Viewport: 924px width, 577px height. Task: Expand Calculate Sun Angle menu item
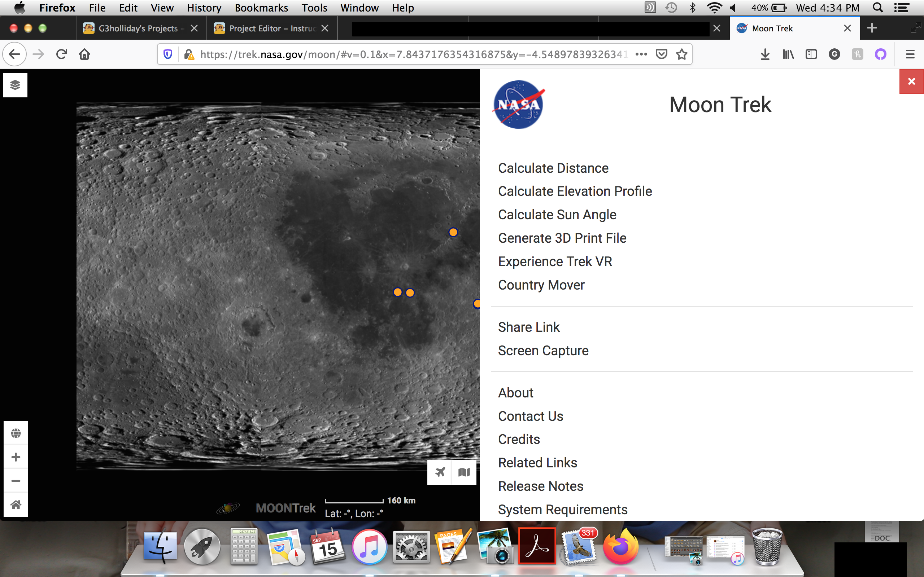557,215
